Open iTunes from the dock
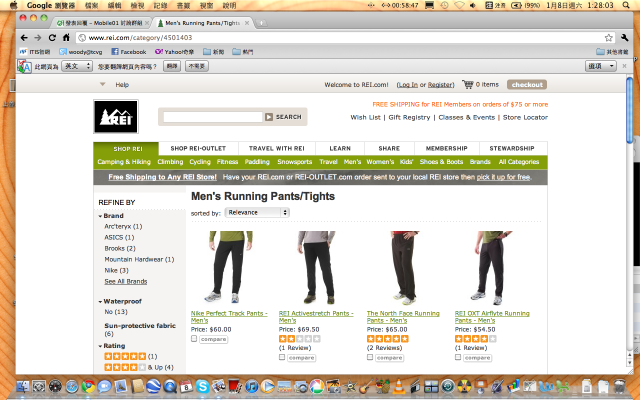 click(251, 386)
